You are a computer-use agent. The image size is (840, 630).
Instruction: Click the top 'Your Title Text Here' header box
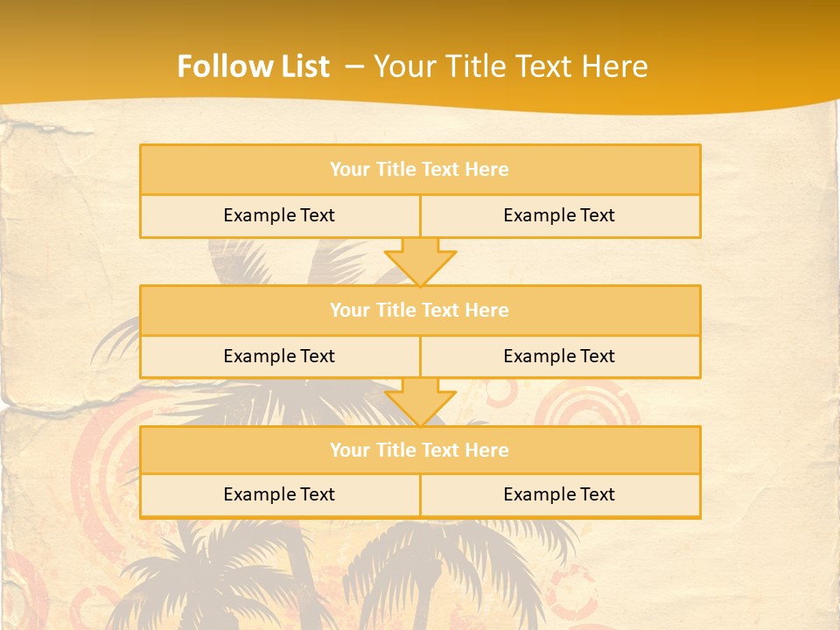pos(420,170)
